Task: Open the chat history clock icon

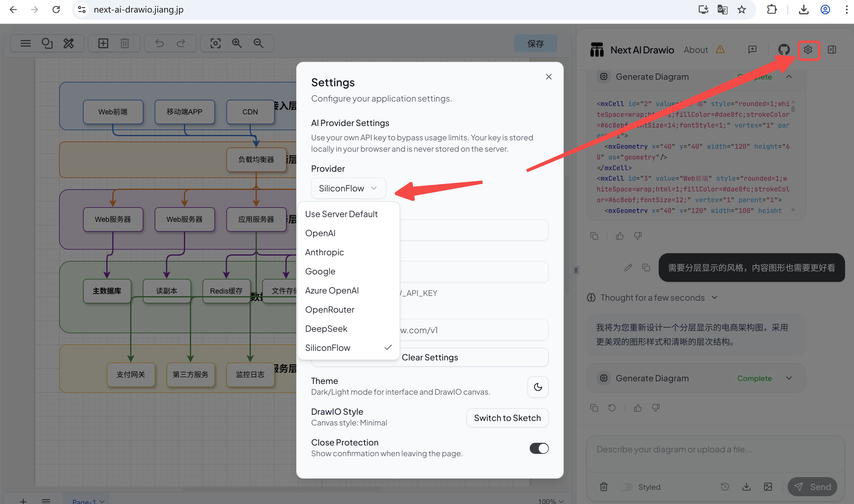Action: click(725, 487)
